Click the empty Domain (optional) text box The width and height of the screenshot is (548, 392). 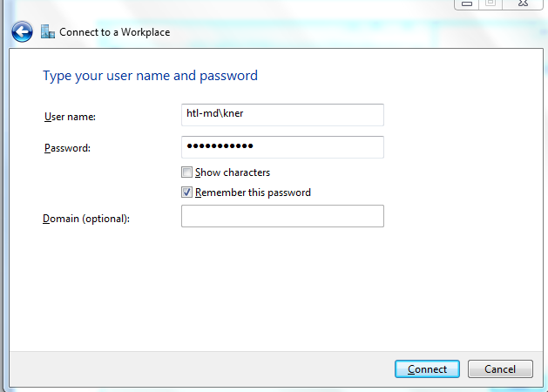[282, 216]
